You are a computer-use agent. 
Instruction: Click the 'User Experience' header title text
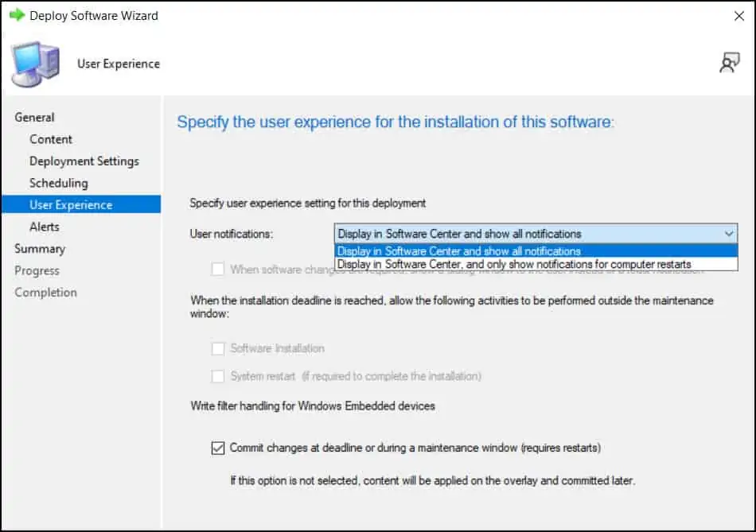118,64
